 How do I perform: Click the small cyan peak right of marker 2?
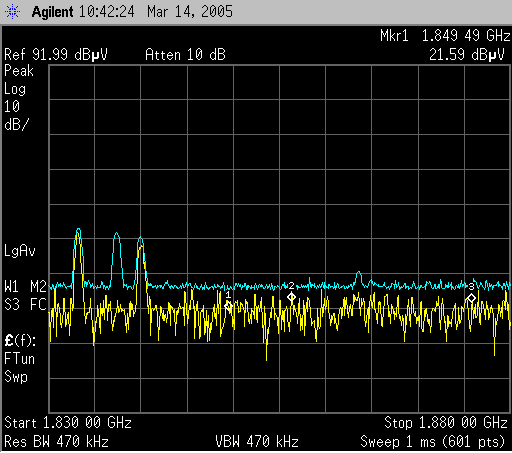point(358,273)
